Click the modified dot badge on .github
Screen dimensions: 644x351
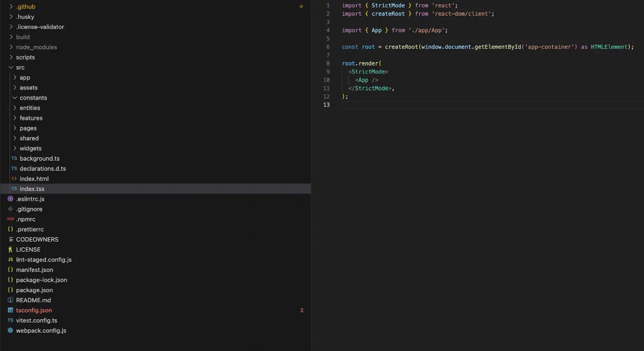tap(301, 7)
